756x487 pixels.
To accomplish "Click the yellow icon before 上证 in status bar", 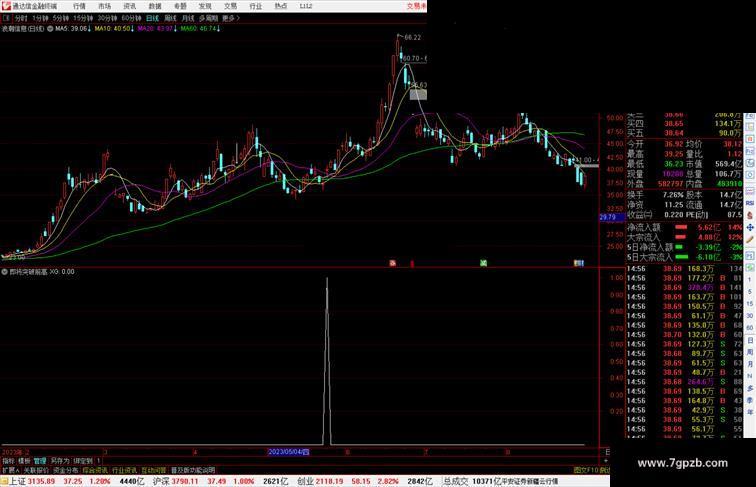I will (4, 481).
